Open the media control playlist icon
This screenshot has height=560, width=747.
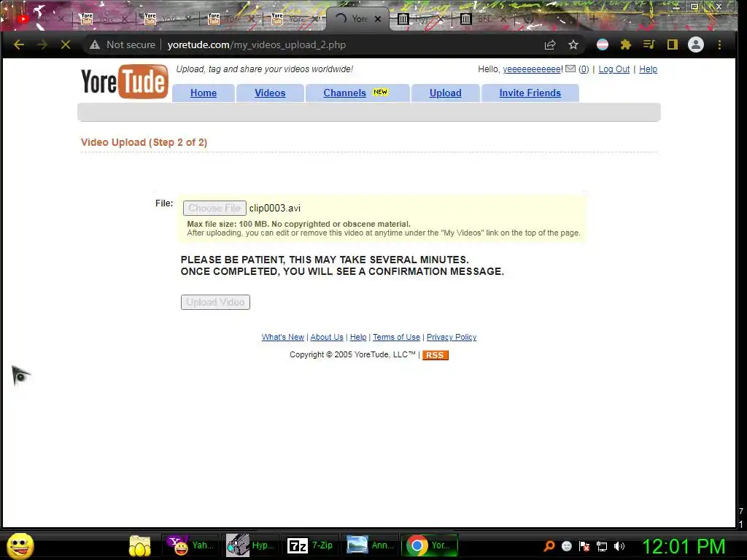(649, 44)
